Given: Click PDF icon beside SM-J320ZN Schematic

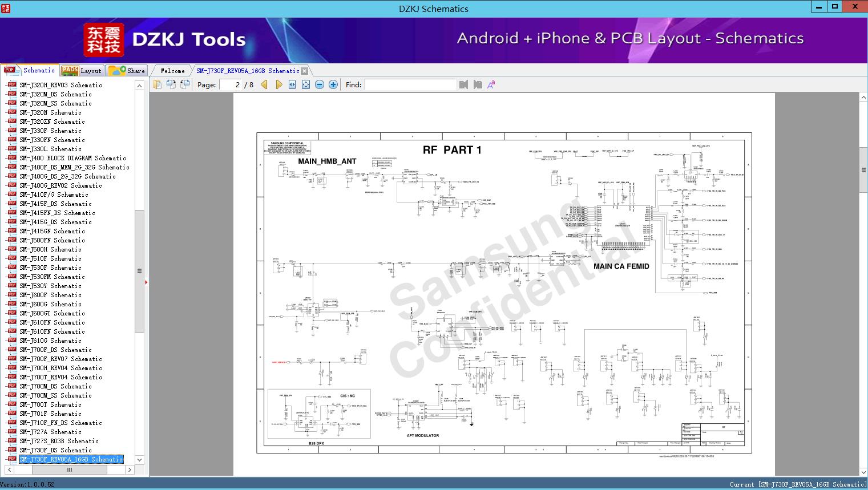Looking at the screenshot, I should [x=12, y=122].
